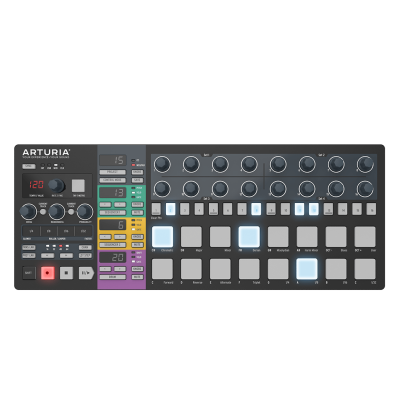Image resolution: width=400 pixels, height=400 pixels.
Task: Hit the D# Major pad
Action: (x=191, y=236)
